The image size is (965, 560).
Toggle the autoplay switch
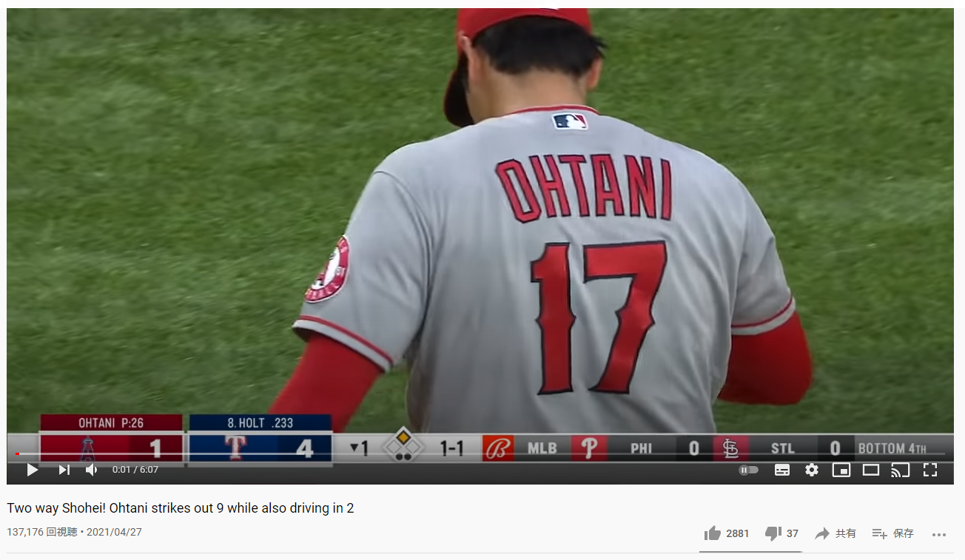click(x=748, y=470)
